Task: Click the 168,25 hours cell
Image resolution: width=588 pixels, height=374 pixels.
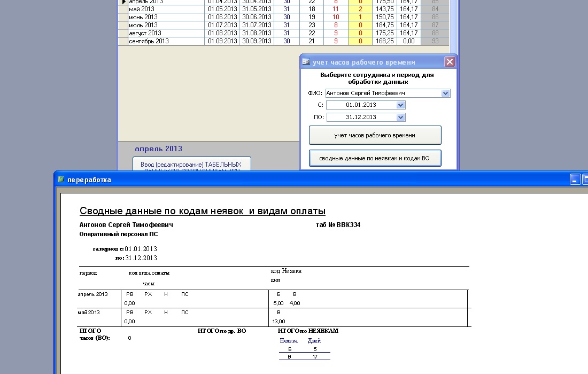Action: [385, 41]
